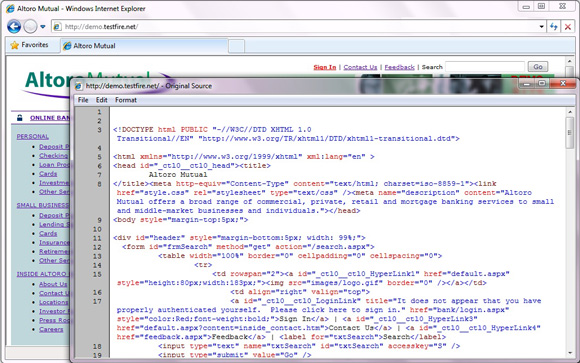Open Format menu in Original Source window

(126, 100)
